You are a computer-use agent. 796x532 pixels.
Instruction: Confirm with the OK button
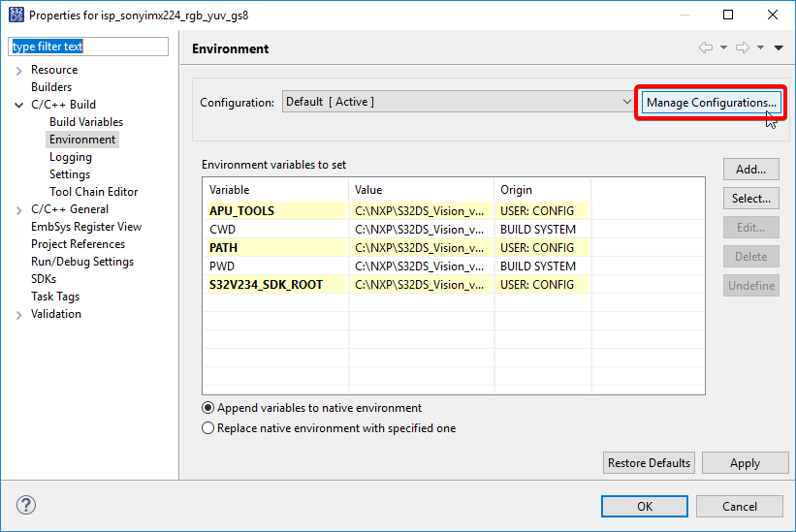tap(645, 506)
